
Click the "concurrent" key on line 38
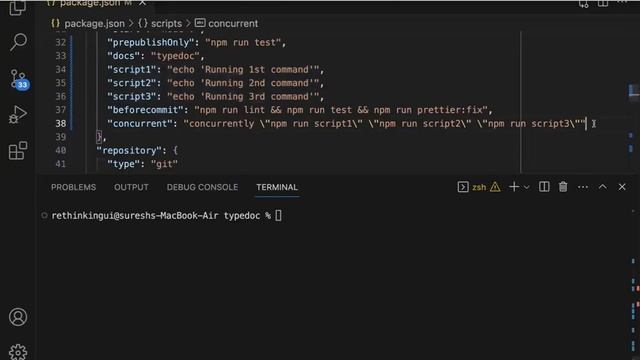140,123
